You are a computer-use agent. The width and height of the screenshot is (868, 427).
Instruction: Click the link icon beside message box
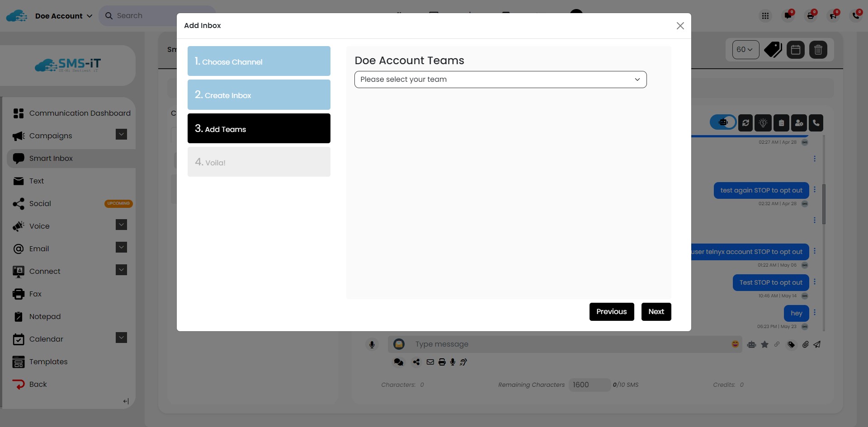point(777,344)
